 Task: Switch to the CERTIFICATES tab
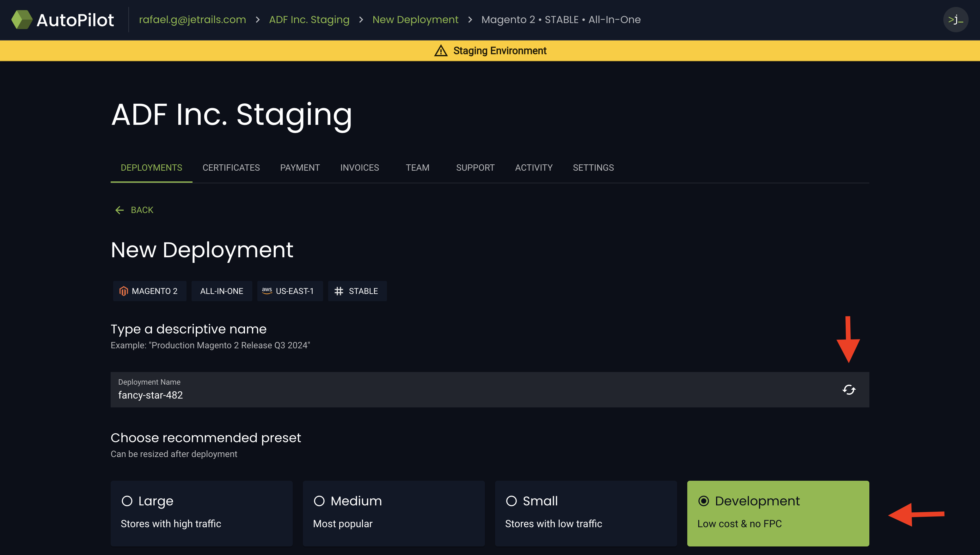coord(231,167)
